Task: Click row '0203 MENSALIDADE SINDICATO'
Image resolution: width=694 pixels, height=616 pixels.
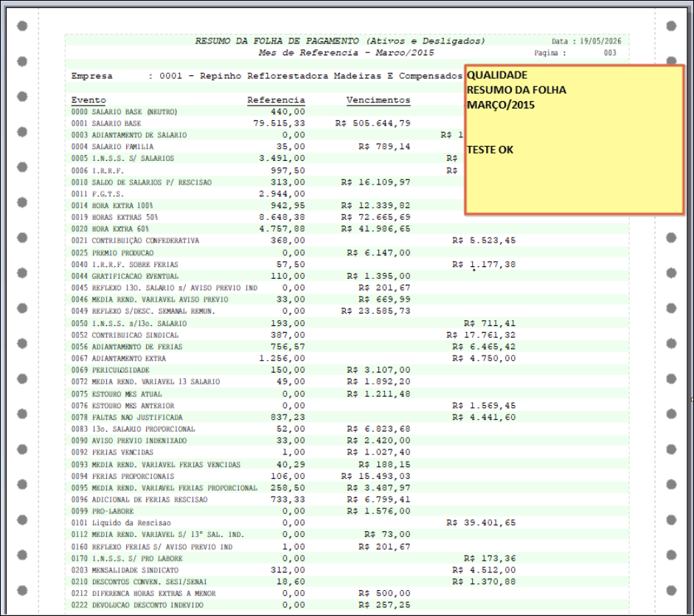Action: coord(125,570)
